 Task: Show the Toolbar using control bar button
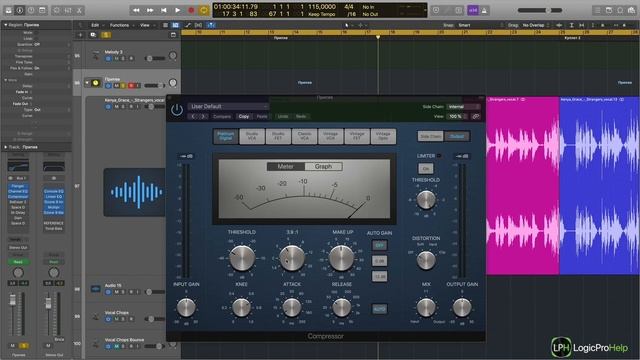pos(42,10)
